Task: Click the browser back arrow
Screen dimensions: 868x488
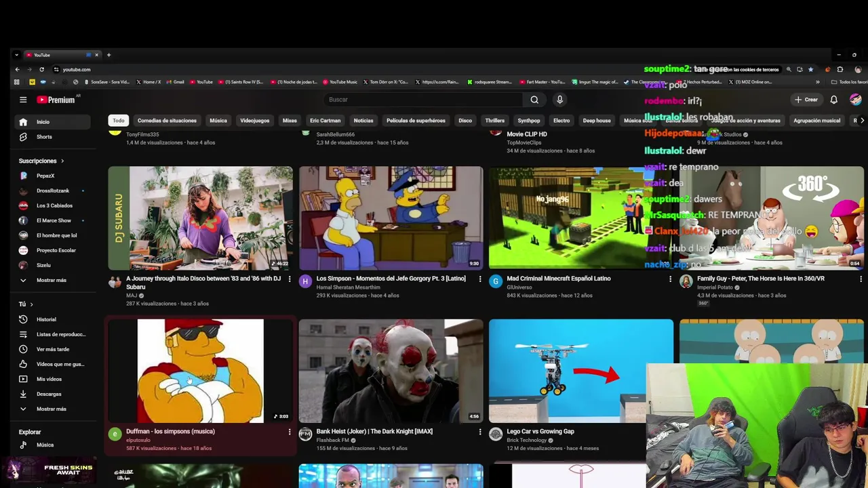Action: 17,69
